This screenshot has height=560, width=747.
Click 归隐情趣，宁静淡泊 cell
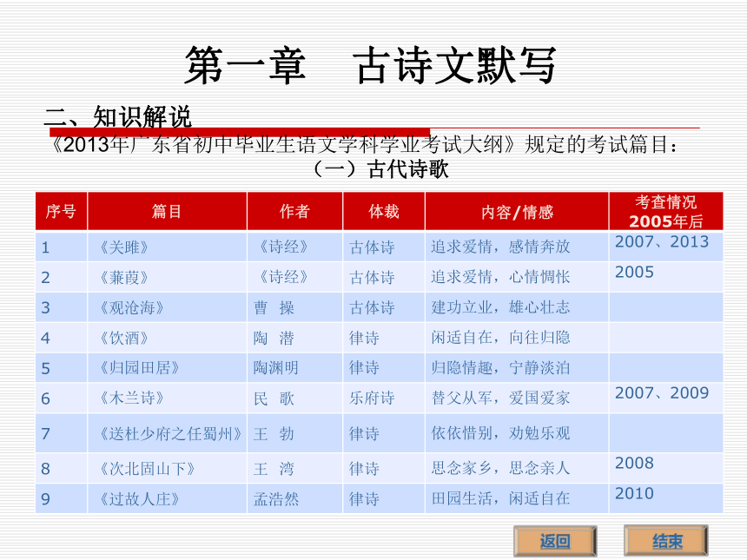pos(517,367)
